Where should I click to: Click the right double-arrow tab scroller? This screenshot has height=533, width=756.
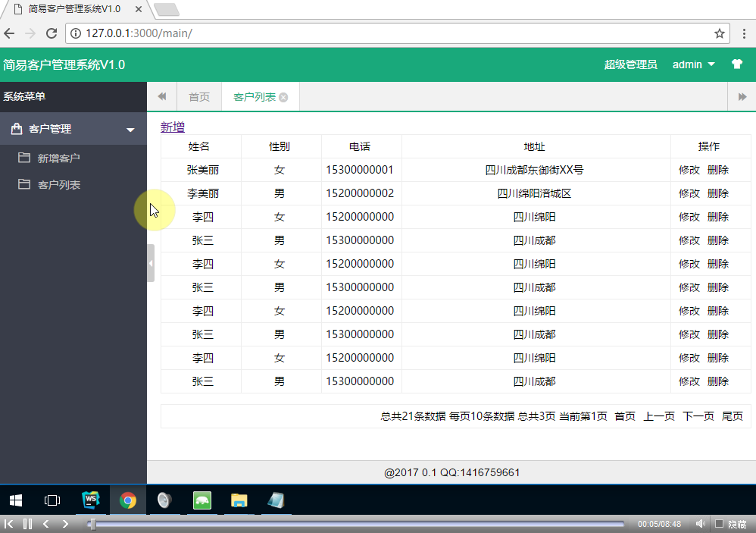click(742, 96)
